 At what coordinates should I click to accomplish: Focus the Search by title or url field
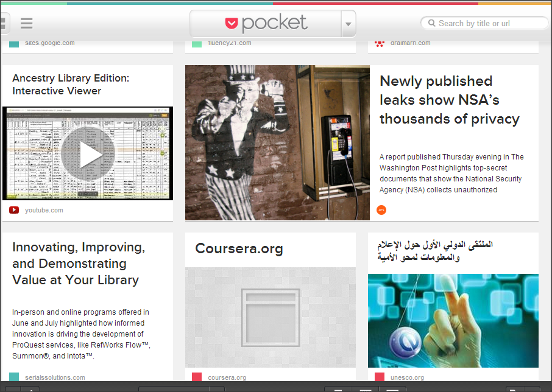[484, 23]
